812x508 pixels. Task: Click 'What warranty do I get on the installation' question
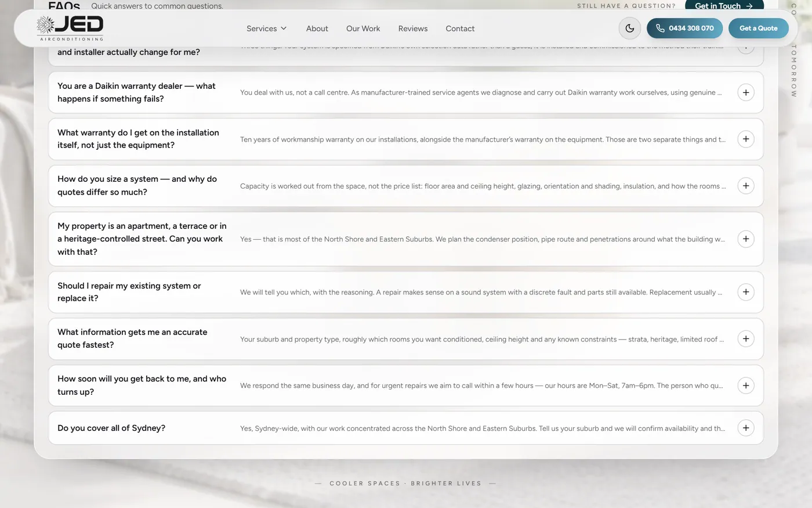[x=138, y=139]
